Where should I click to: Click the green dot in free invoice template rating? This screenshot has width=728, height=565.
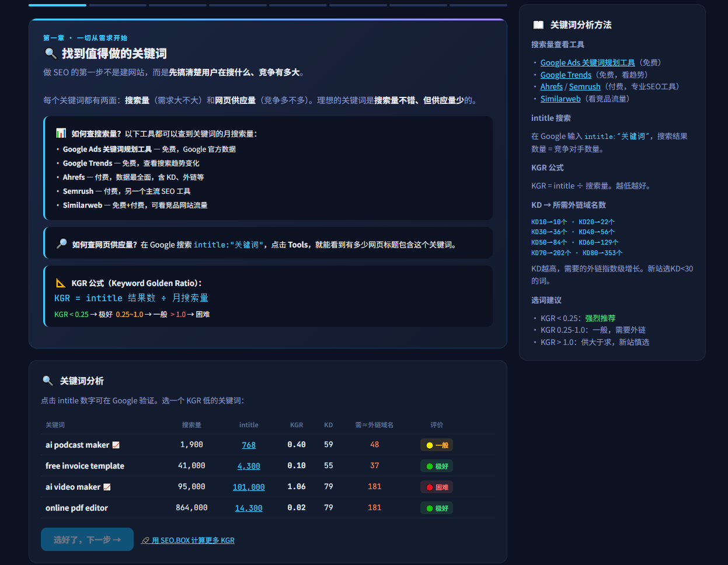pos(430,466)
